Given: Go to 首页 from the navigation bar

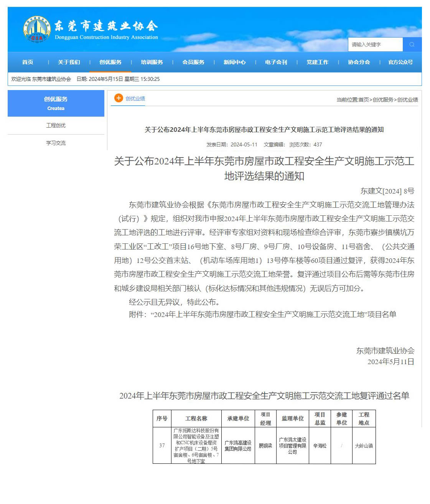Looking at the screenshot, I should pos(28,62).
